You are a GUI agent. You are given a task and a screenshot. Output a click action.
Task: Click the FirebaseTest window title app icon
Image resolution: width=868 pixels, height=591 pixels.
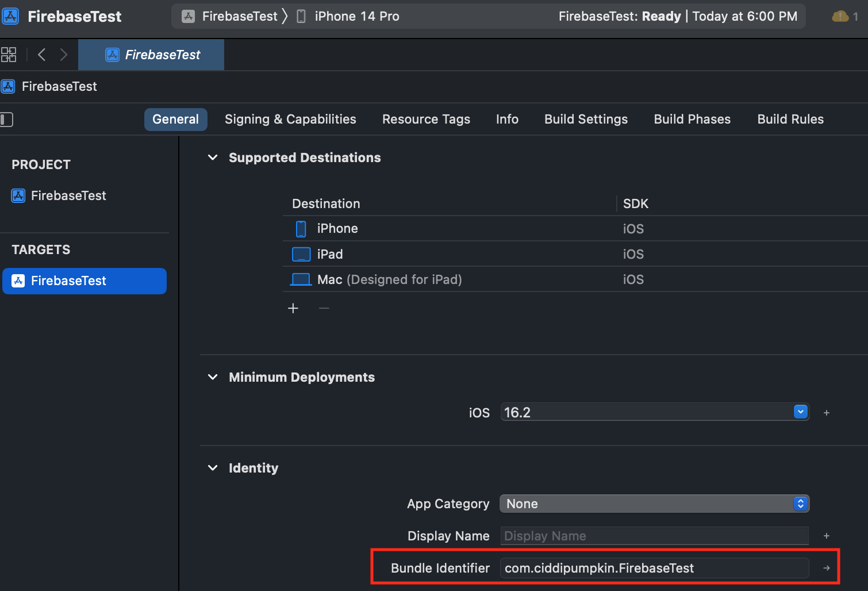pyautogui.click(x=10, y=16)
